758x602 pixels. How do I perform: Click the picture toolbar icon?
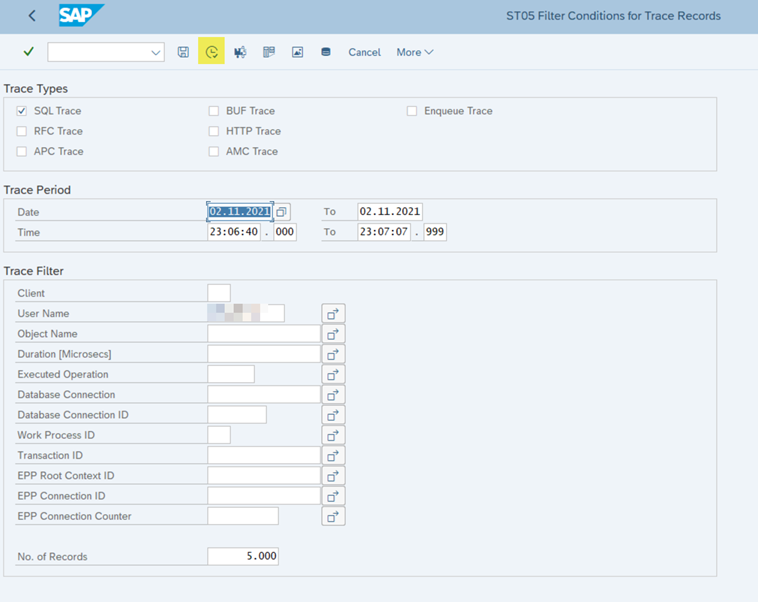(x=297, y=52)
